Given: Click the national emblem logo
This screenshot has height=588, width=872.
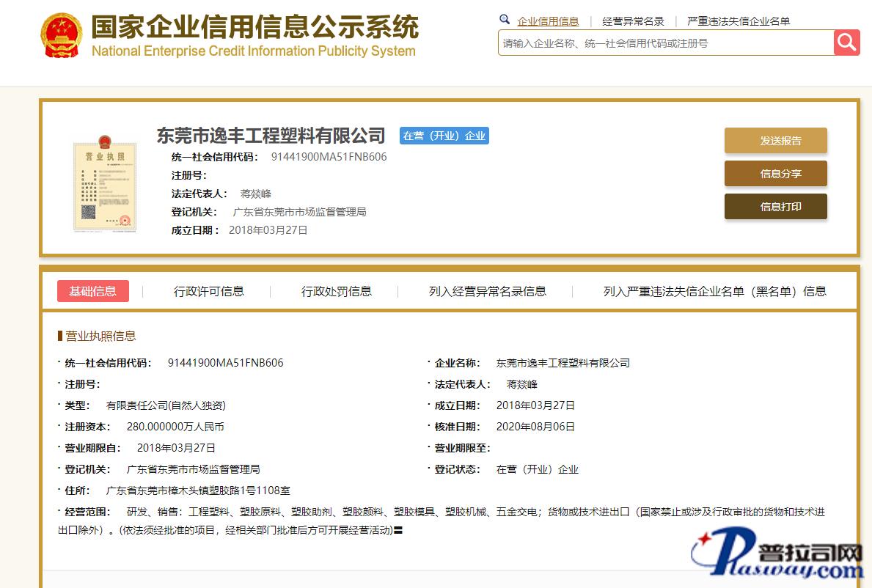Looking at the screenshot, I should pyautogui.click(x=62, y=35).
